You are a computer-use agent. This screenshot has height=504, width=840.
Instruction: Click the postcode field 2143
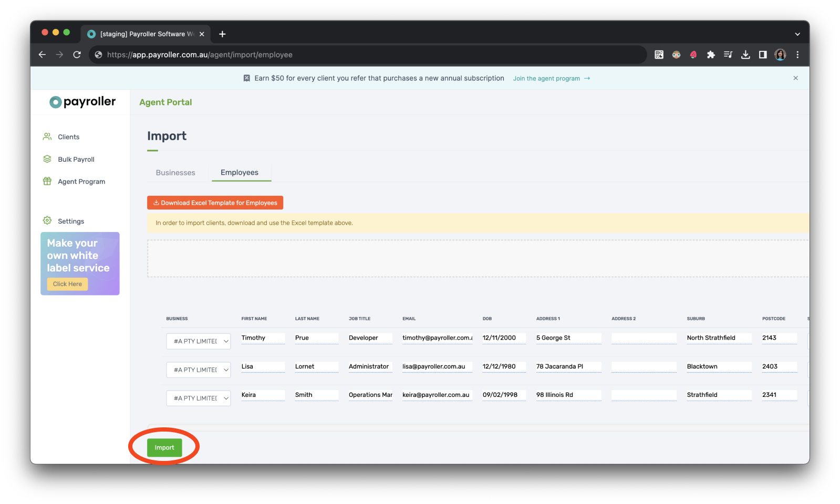tap(779, 338)
